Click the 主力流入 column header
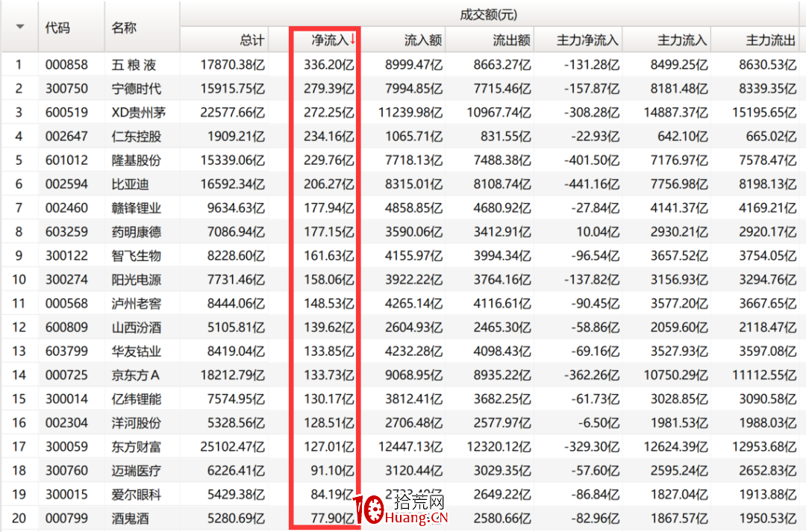 pos(682,40)
